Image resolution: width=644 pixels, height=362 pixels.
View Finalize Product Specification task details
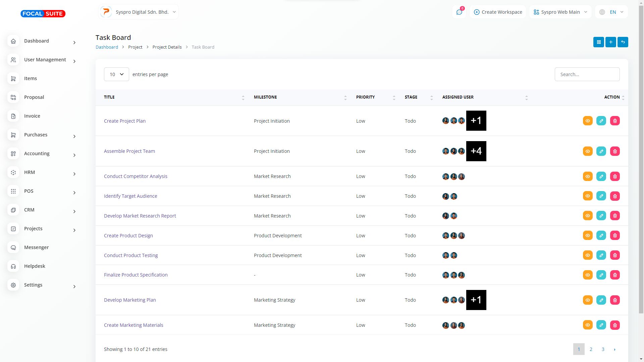[587, 275]
